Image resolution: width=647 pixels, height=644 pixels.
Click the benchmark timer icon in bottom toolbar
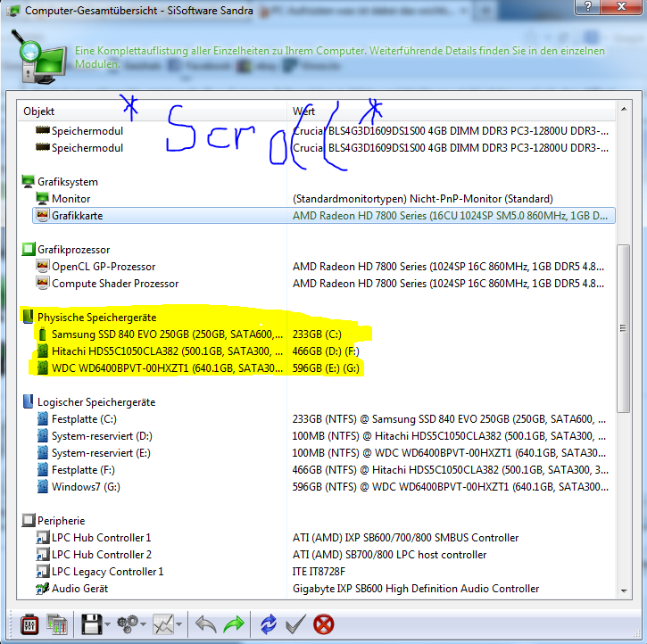pyautogui.click(x=29, y=624)
